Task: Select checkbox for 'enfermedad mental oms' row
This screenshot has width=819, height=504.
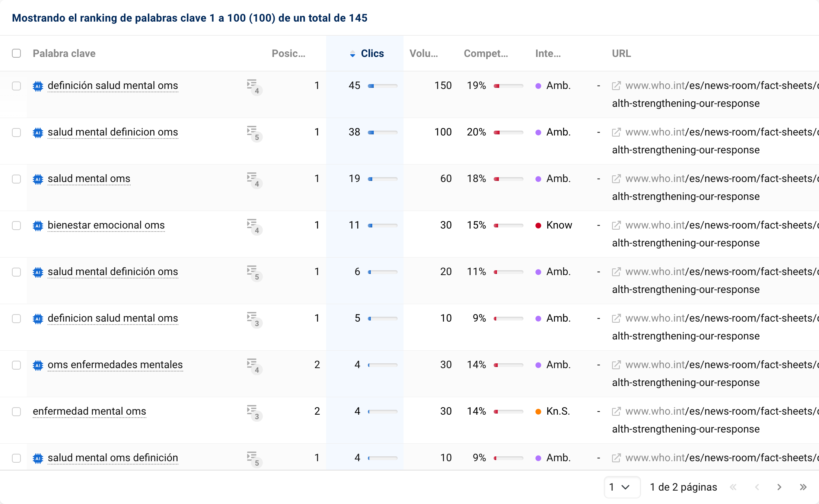Action: (16, 412)
